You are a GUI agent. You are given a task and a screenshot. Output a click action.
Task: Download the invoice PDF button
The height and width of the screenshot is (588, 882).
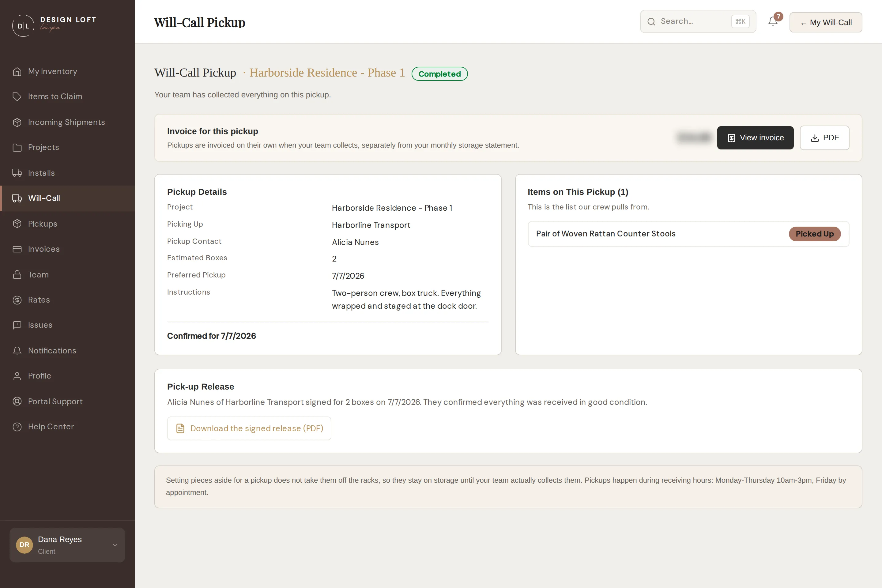[824, 138]
